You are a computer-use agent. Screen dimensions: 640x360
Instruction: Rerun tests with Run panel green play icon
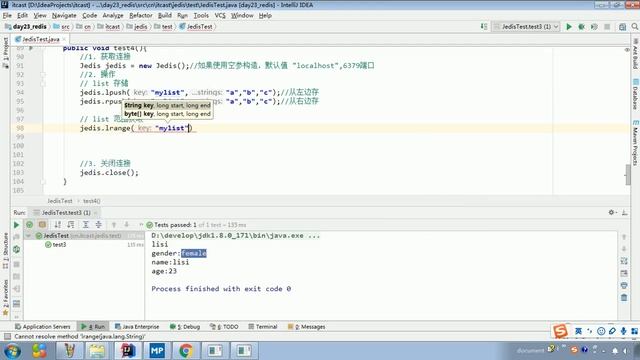[16, 224]
